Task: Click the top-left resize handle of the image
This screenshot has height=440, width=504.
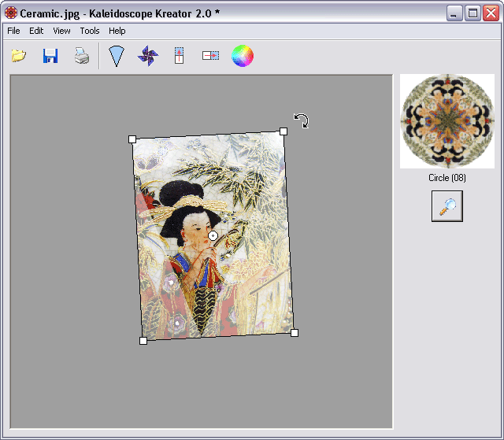Action: pyautogui.click(x=132, y=139)
